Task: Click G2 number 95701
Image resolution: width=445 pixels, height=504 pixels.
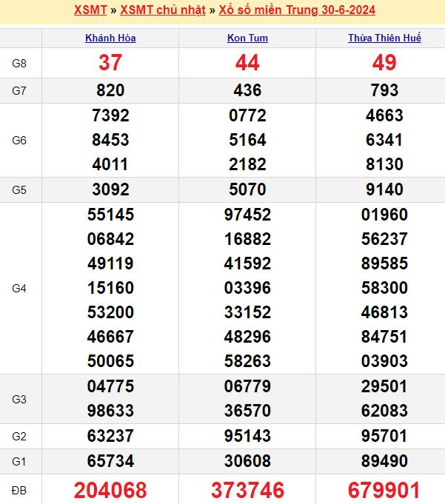Action: [x=384, y=436]
